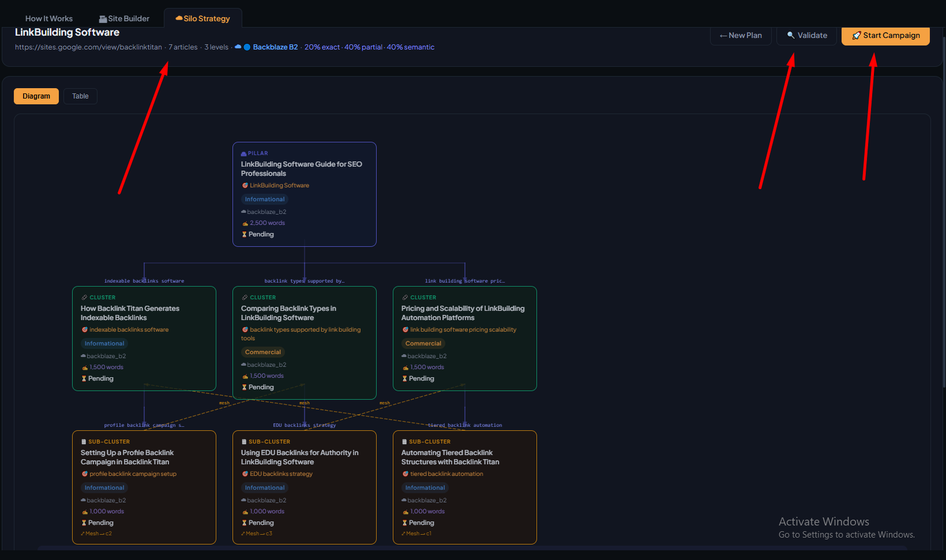Viewport: 946px width, 560px height.
Task: Click hourglass icon in EDU Backlinks card
Action: (244, 523)
